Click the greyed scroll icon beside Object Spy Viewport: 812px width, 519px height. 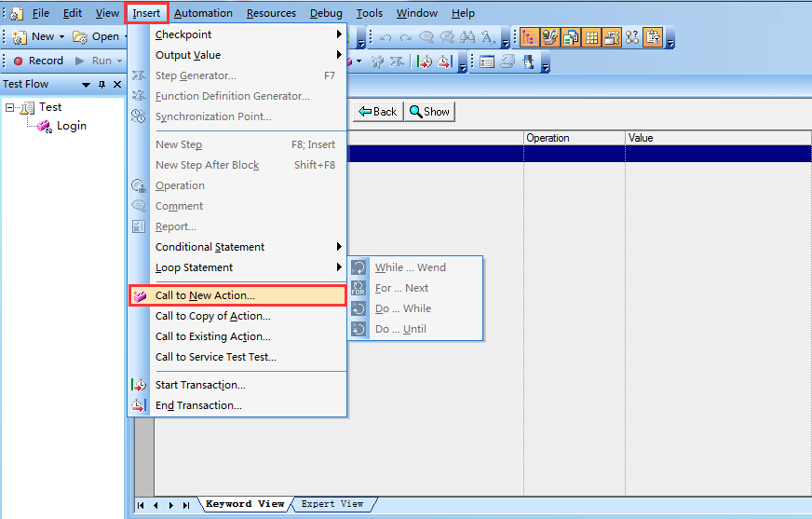coord(507,62)
